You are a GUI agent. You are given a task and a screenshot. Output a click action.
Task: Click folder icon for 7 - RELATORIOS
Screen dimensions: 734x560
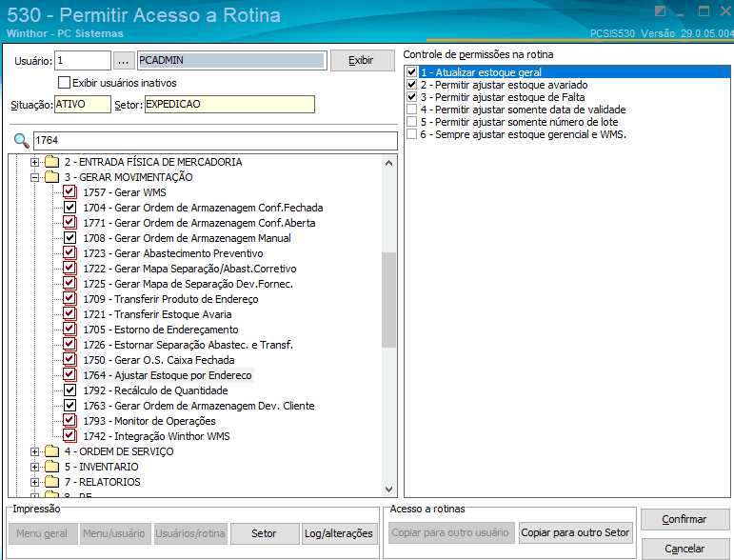[x=51, y=482]
